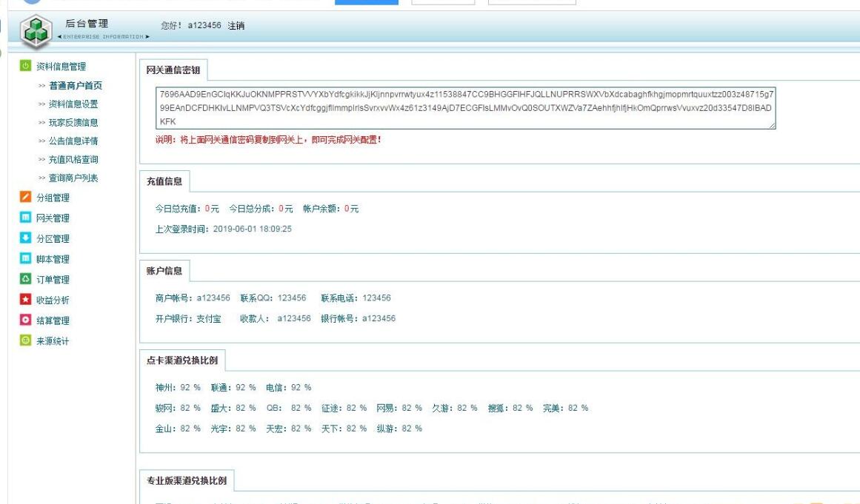Select 充值风格查询 menu entry
The width and height of the screenshot is (860, 504).
pos(73,159)
